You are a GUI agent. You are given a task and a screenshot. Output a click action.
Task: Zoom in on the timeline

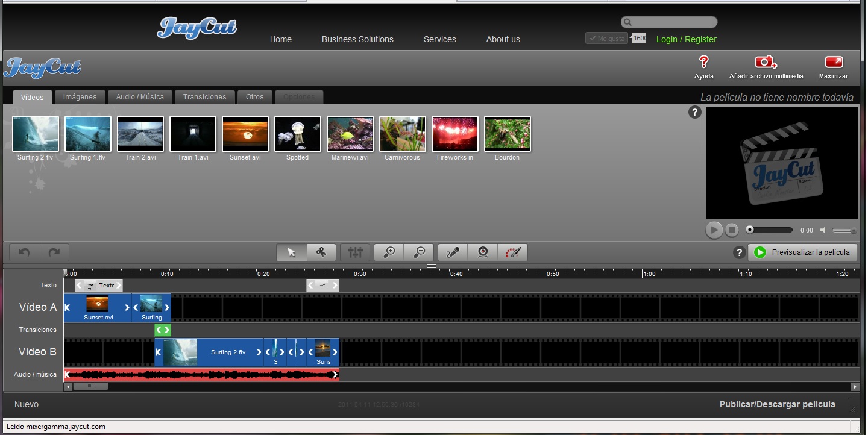tap(388, 252)
